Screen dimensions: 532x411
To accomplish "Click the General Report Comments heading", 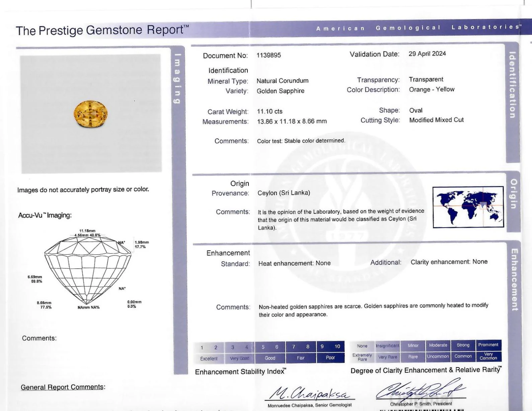I will pos(63,387).
